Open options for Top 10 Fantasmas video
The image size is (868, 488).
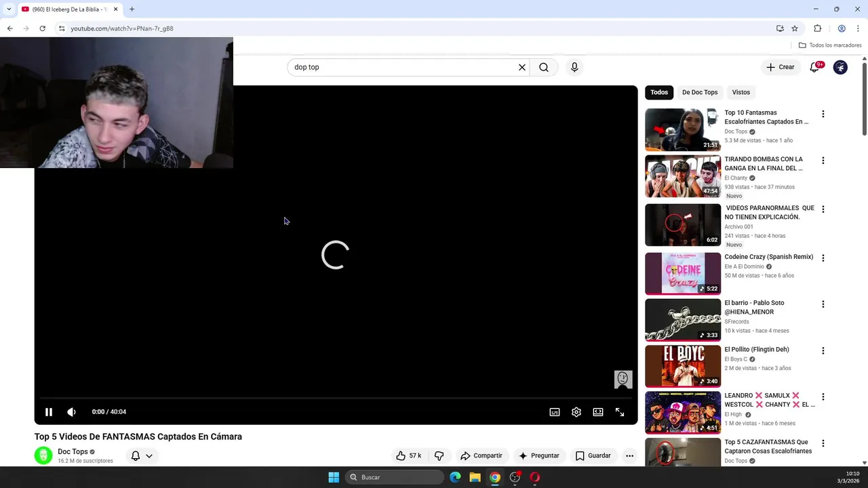[823, 114]
